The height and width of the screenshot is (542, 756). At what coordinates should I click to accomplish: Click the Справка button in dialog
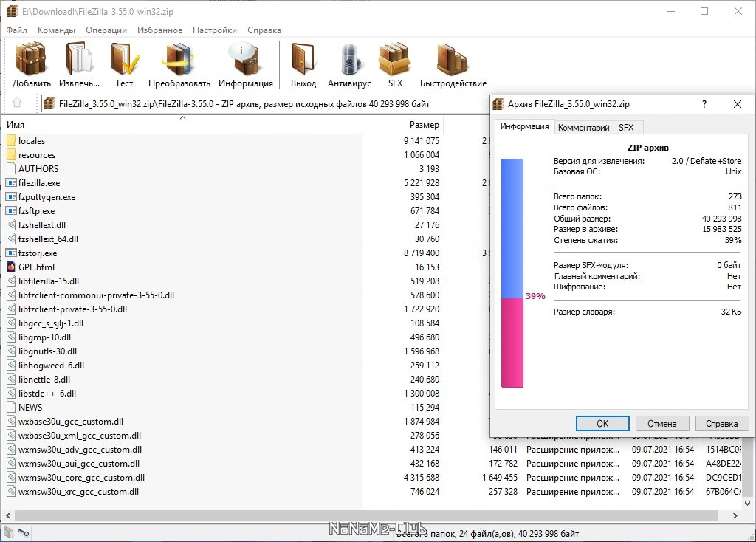pos(722,423)
